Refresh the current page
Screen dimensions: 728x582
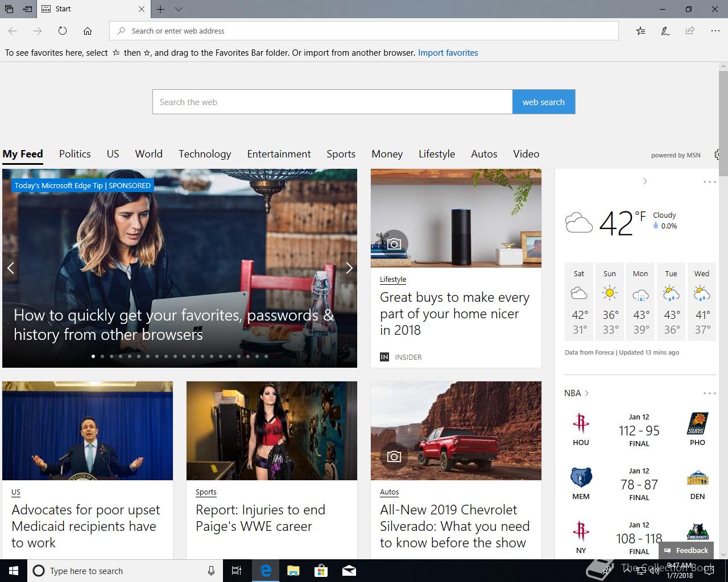point(63,31)
